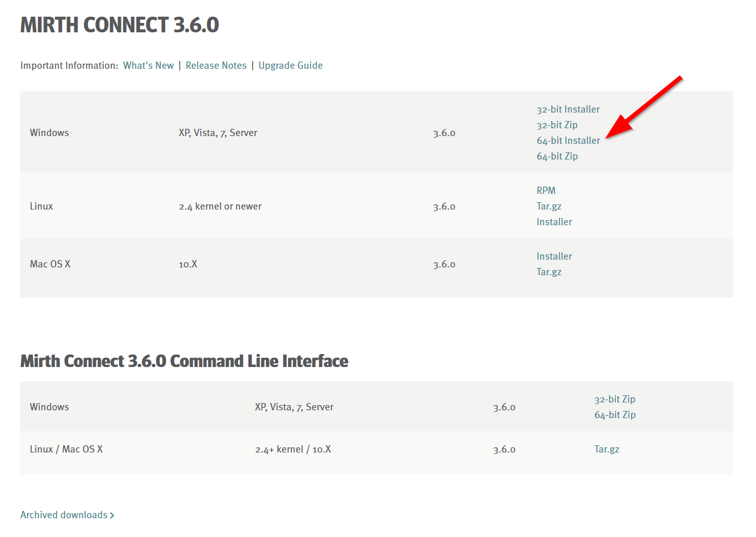Download the Linux Installer
Screen dimensions: 756x537
[x=554, y=222]
